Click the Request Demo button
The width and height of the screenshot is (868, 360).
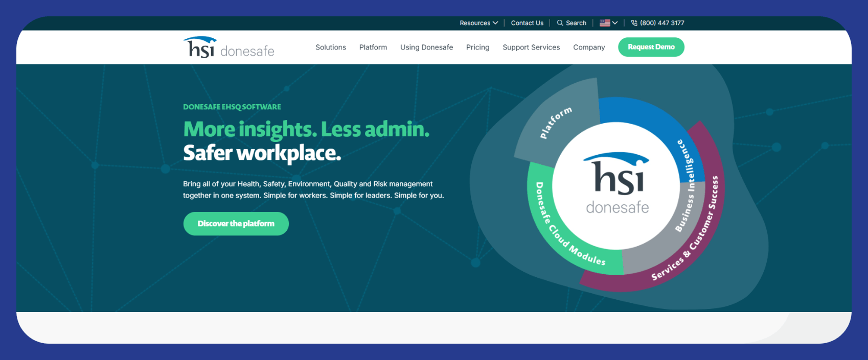(x=651, y=47)
